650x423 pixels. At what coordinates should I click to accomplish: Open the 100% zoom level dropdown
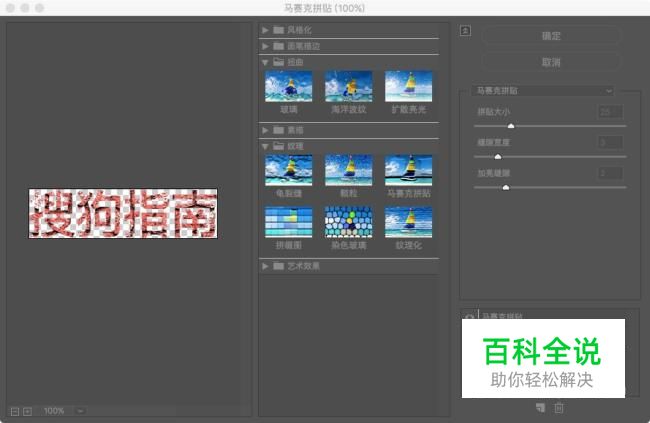(80, 411)
